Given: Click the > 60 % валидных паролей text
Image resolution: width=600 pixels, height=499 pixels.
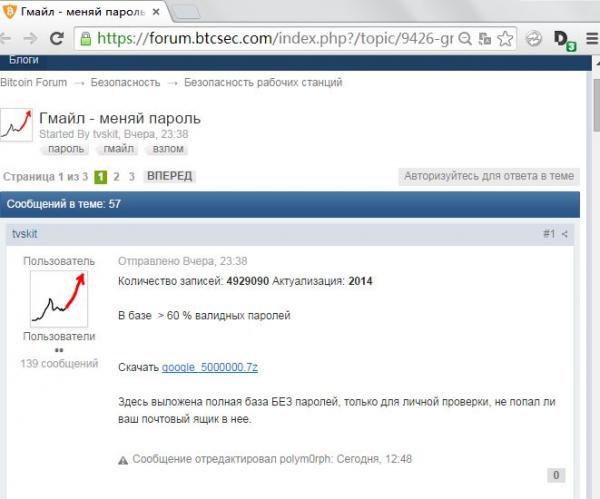Looking at the screenshot, I should click(224, 316).
